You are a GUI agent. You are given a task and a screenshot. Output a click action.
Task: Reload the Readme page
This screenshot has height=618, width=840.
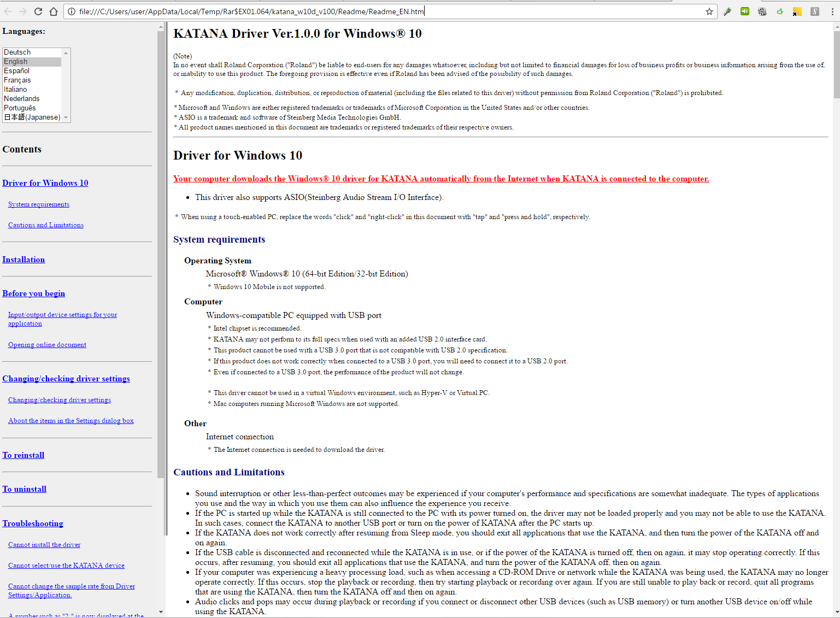pos(38,11)
